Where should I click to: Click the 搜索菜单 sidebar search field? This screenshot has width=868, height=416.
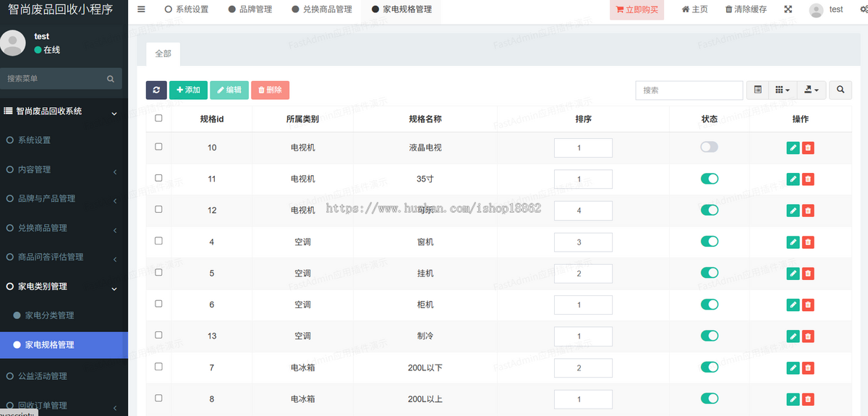click(53, 78)
